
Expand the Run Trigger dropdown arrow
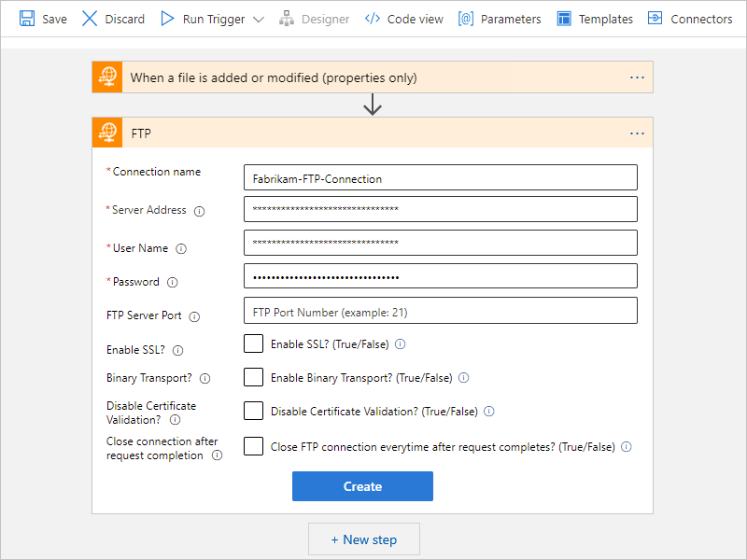259,20
